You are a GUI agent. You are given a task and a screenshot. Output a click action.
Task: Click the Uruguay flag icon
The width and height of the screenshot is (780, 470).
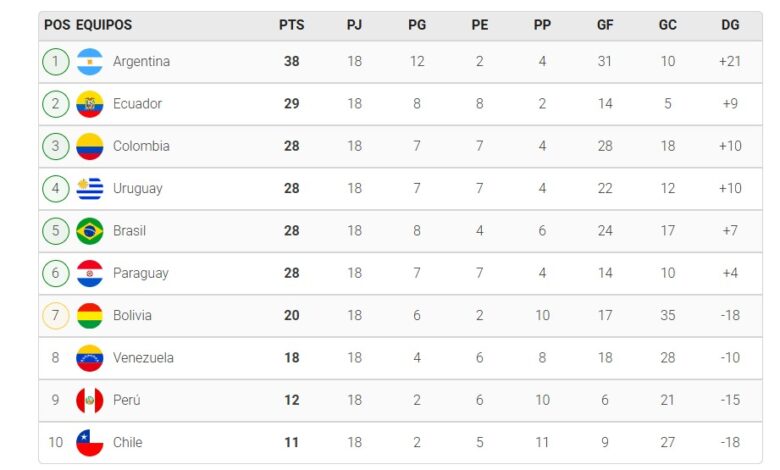(90, 189)
